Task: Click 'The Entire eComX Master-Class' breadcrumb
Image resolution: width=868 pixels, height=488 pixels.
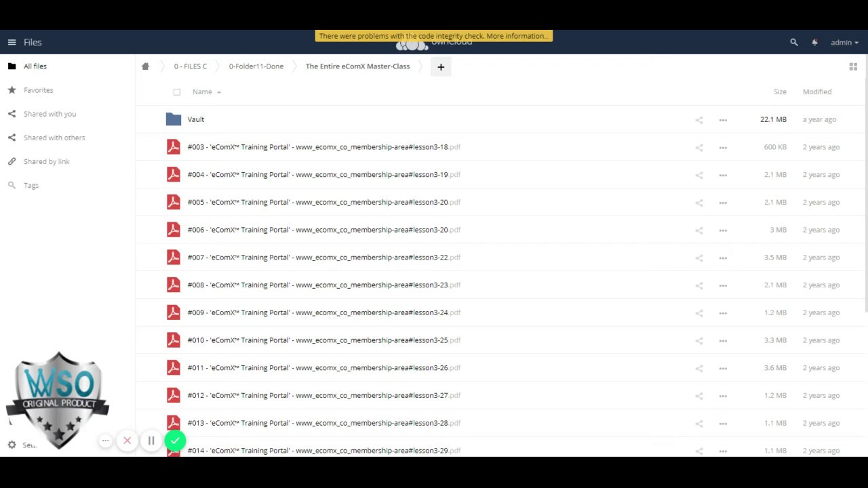Action: point(357,66)
